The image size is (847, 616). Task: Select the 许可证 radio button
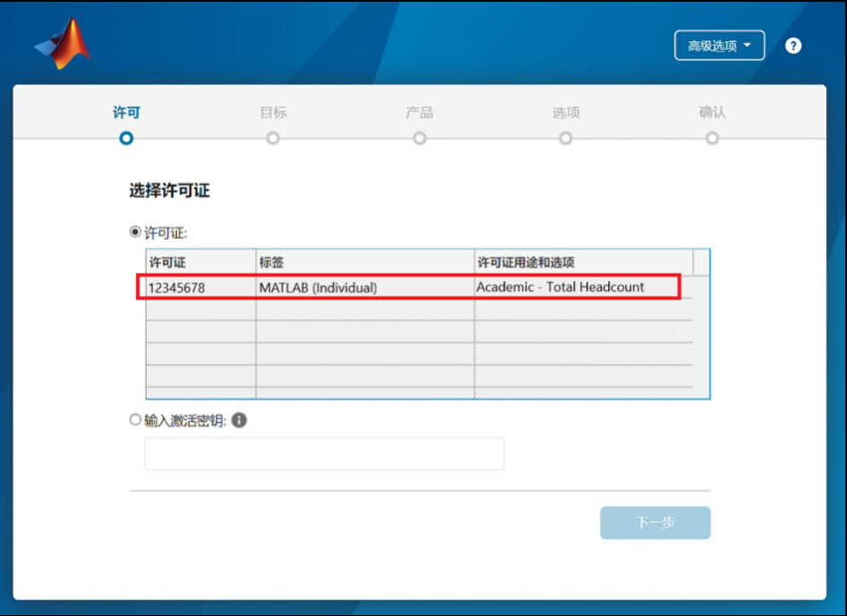coord(136,232)
